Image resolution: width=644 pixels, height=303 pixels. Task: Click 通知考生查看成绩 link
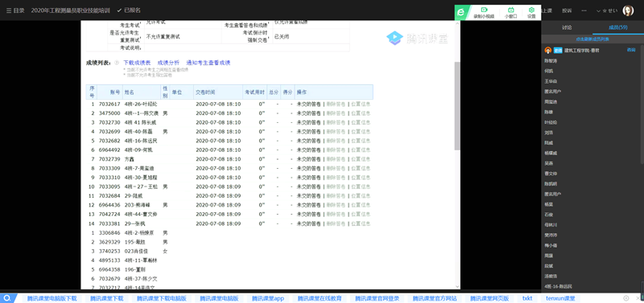click(x=208, y=63)
